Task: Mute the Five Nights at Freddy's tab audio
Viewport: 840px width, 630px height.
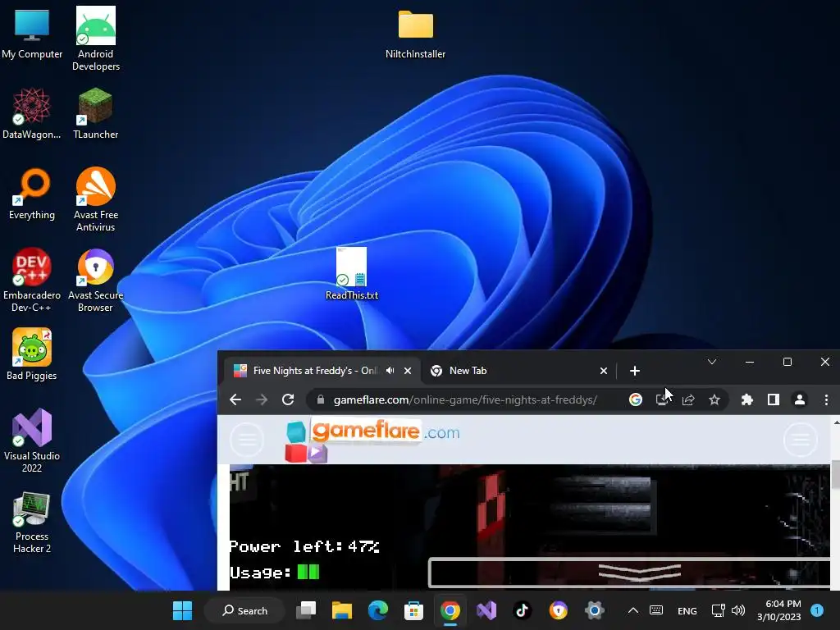Action: pyautogui.click(x=390, y=371)
